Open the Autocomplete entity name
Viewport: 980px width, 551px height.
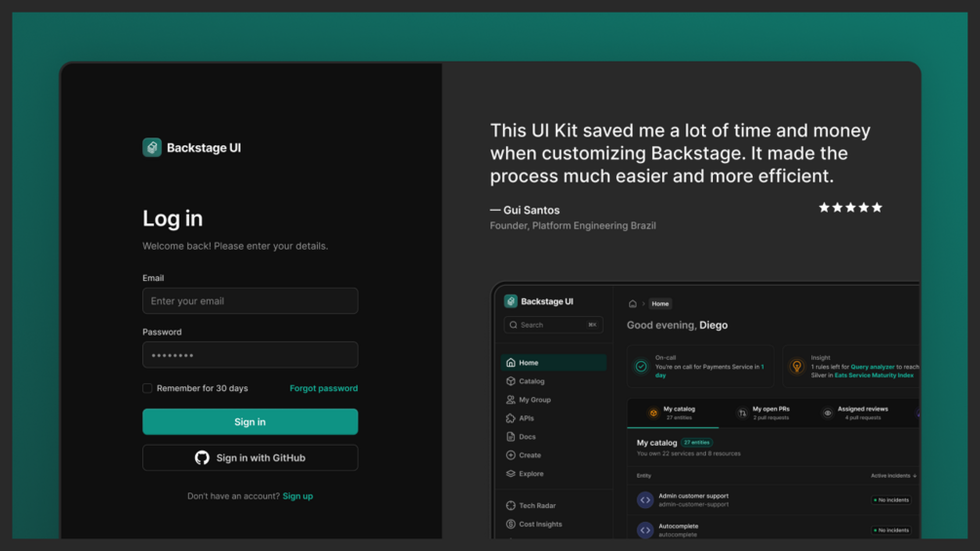[x=678, y=526]
